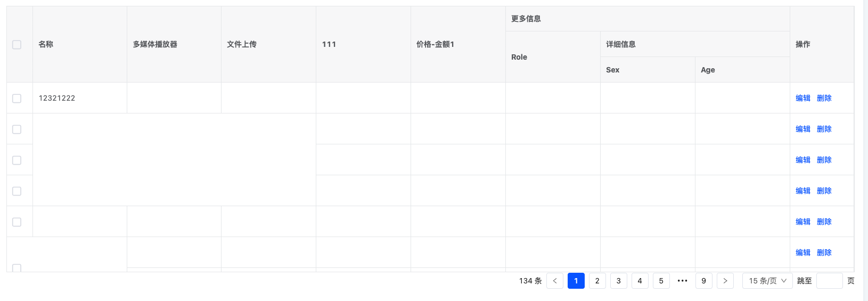The width and height of the screenshot is (868, 301).
Task: Go to next page arrow
Action: click(x=725, y=281)
